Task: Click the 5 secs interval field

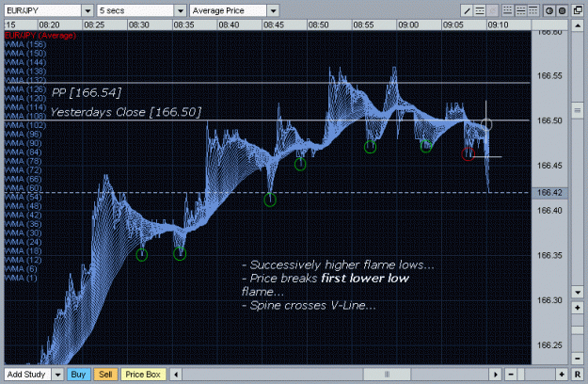Action: point(135,10)
